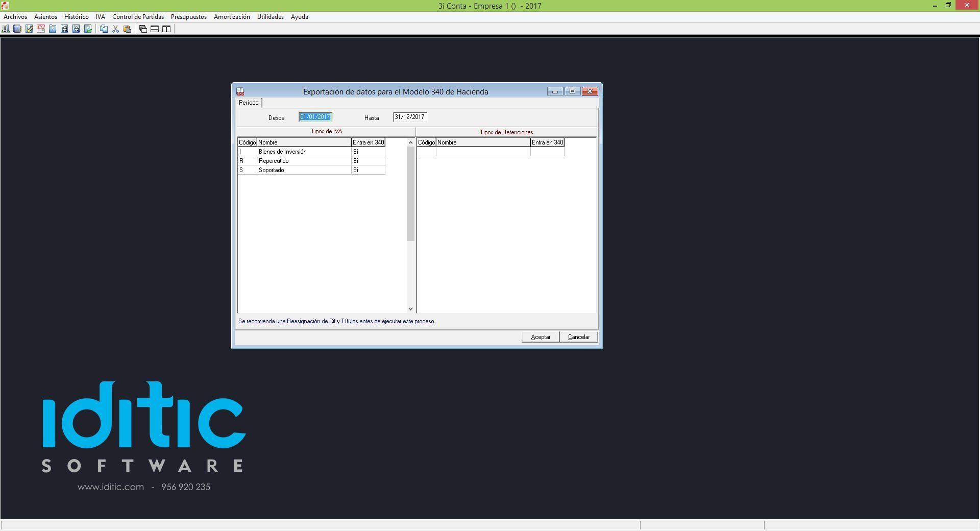
Task: Minimize the 3i Conta main window
Action: [935, 6]
